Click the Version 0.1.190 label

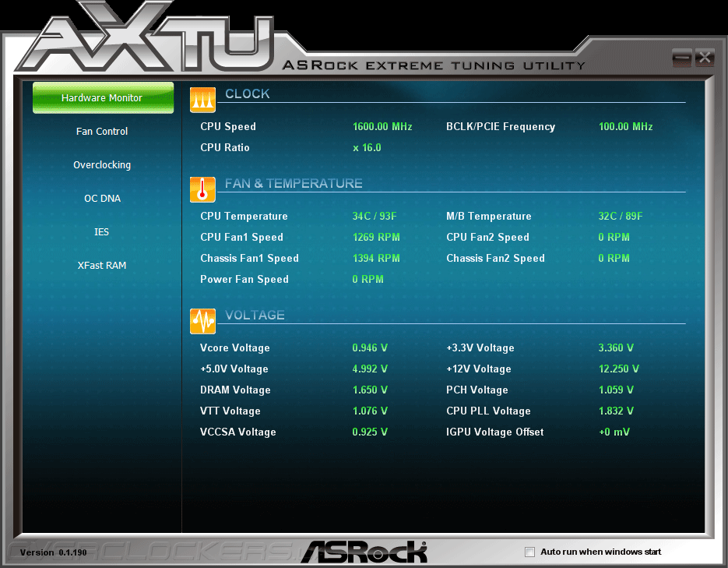54,552
